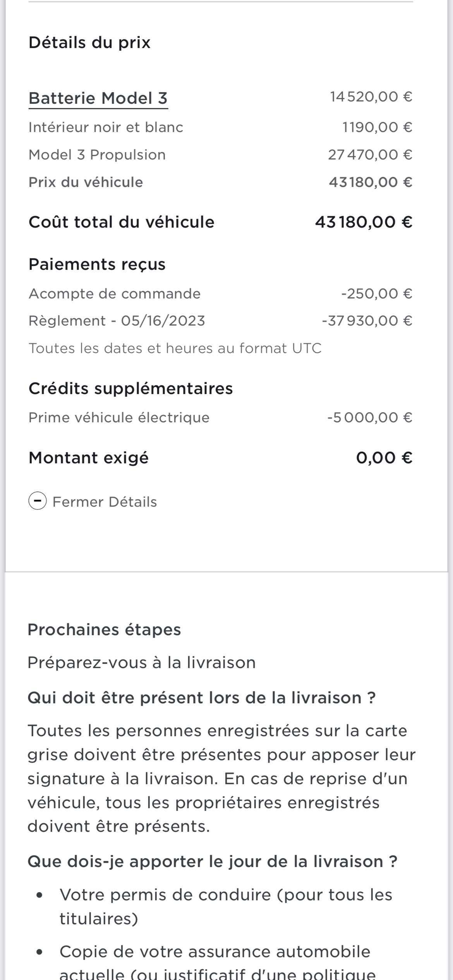
Task: Select the Coût total du véhicule label
Action: click(121, 222)
